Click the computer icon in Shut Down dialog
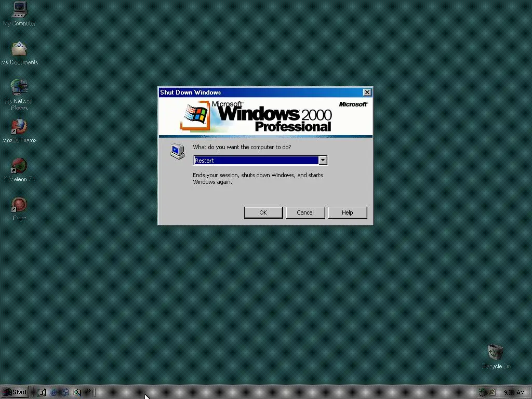Viewport: 532px width, 399px height. (177, 151)
